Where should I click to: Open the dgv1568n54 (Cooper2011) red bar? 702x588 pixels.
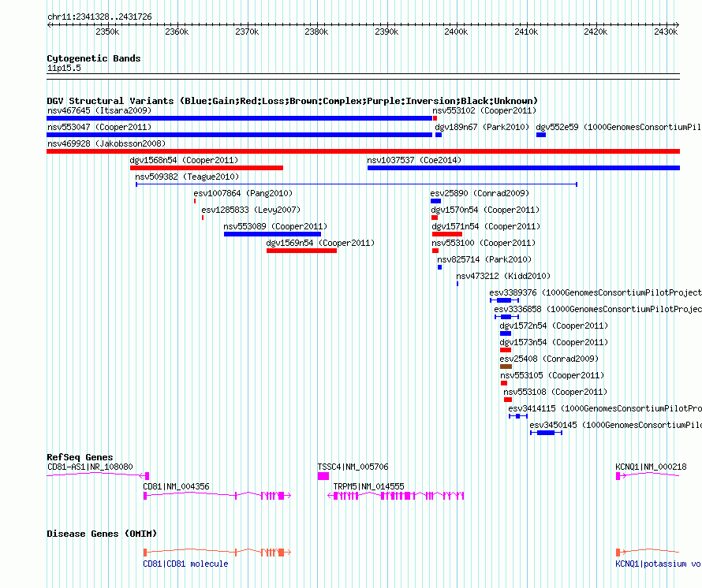[207, 168]
